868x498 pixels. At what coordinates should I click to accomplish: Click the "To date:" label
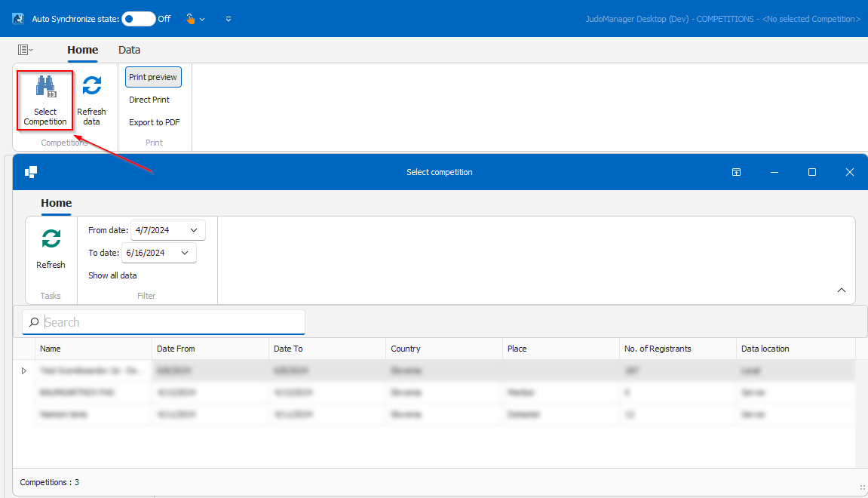pos(103,253)
